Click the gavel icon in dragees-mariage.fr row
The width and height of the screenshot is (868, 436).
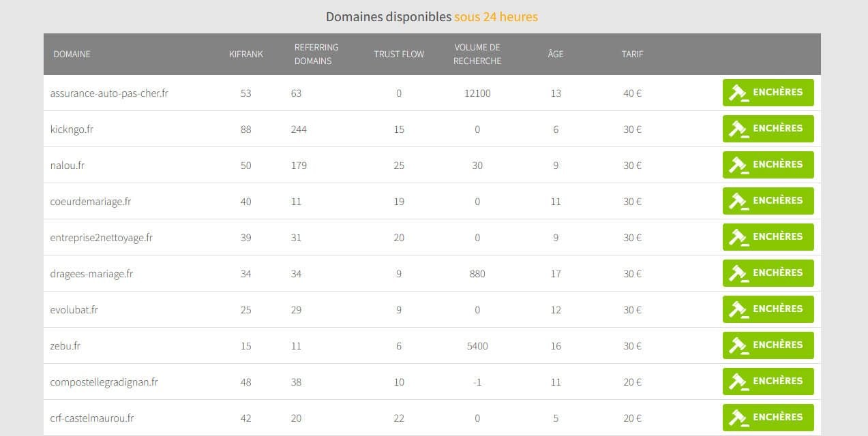point(739,274)
